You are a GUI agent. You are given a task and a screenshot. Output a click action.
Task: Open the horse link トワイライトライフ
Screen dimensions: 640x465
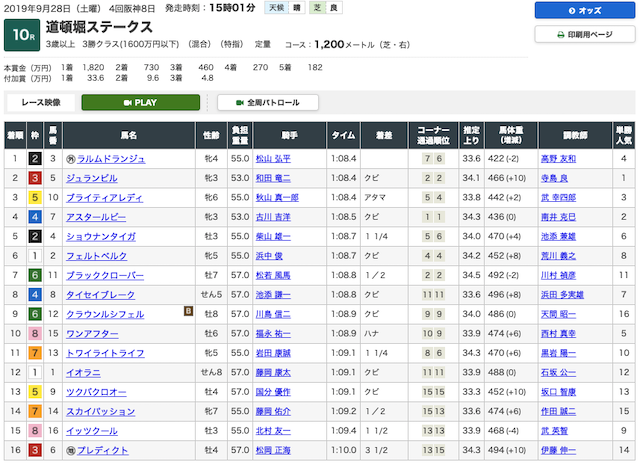tap(105, 354)
